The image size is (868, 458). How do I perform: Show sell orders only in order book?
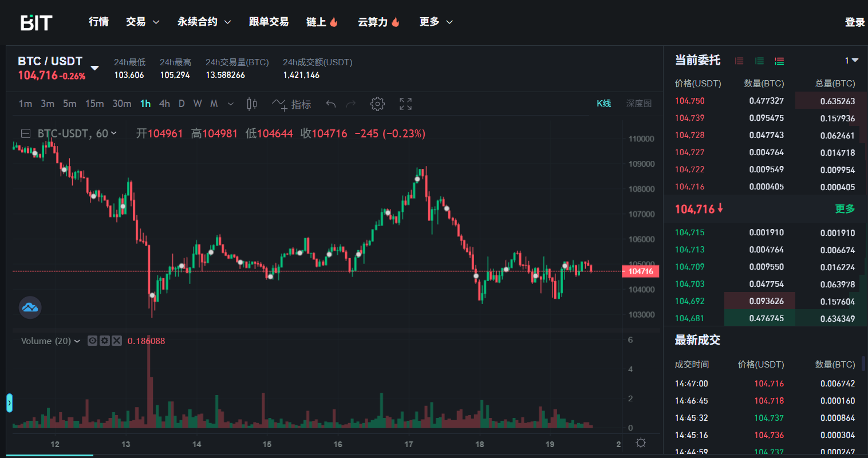[x=739, y=61]
